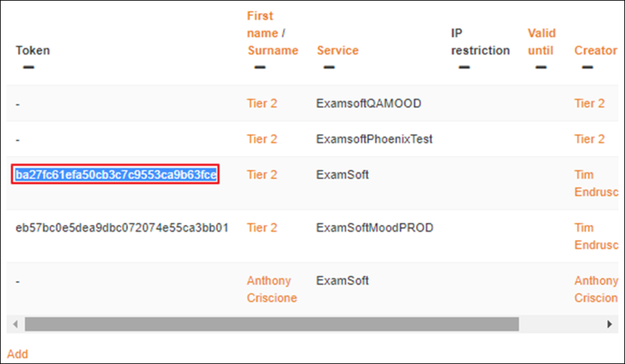Collapse the Service column with its minus icon

point(329,67)
